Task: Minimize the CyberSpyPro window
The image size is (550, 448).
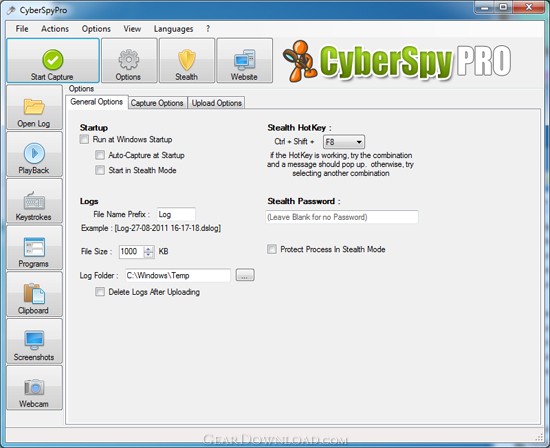Action: point(485,7)
